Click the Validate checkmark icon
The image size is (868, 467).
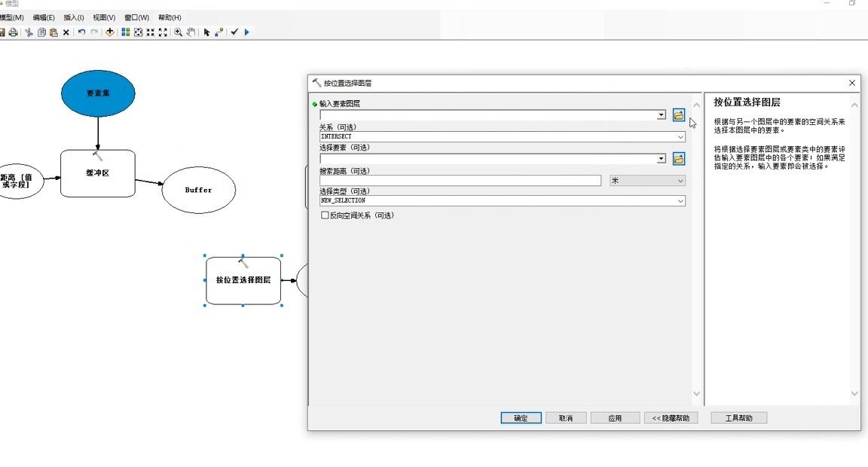(234, 32)
